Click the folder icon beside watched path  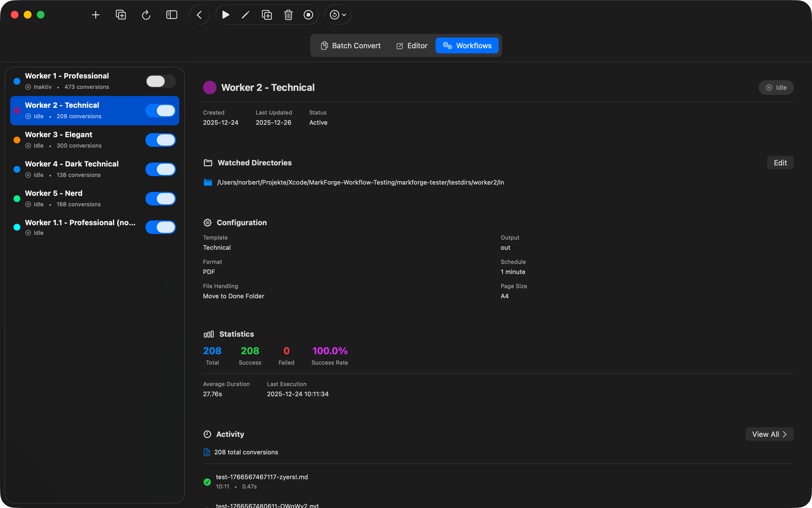[208, 182]
